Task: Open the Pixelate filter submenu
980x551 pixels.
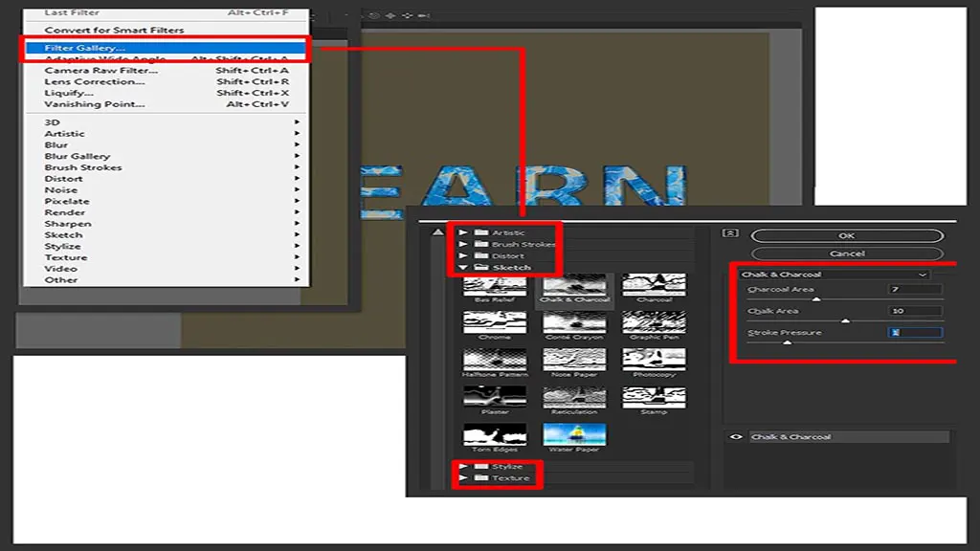Action: pyautogui.click(x=167, y=201)
